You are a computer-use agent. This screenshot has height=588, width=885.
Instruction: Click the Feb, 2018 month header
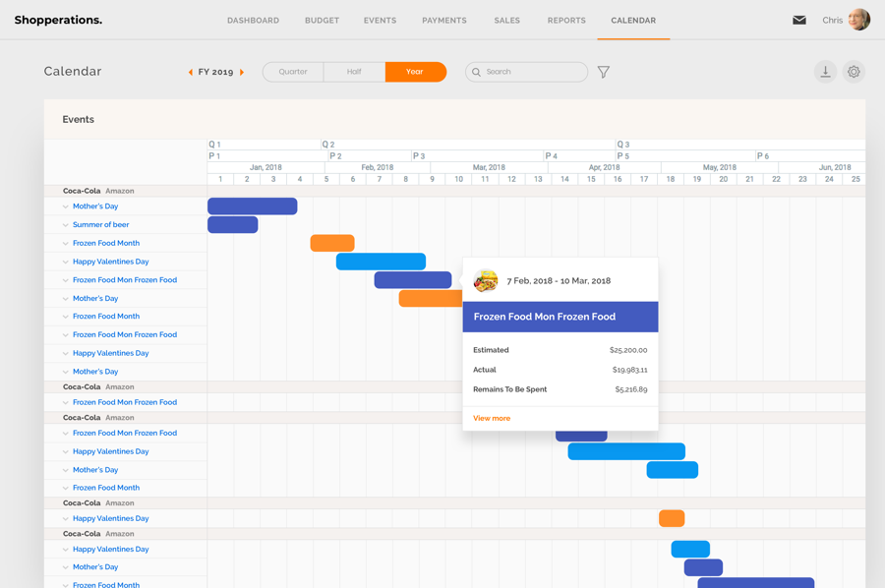coord(377,167)
